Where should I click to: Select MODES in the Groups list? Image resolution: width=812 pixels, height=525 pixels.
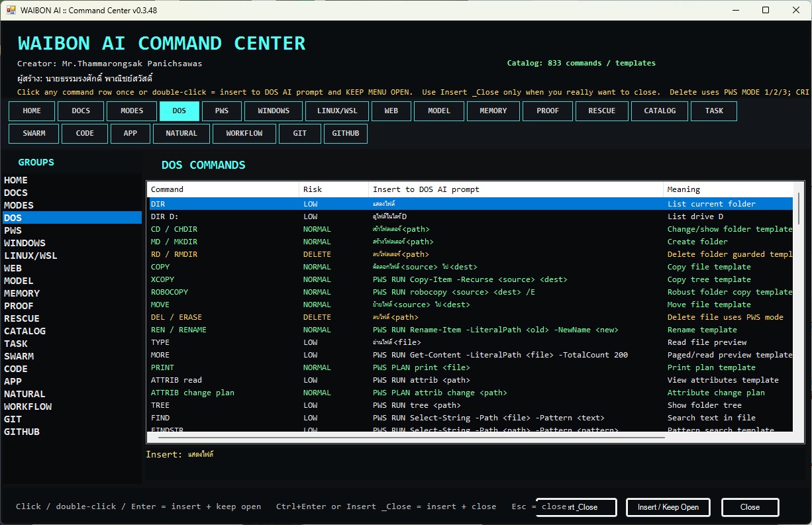(x=72, y=205)
